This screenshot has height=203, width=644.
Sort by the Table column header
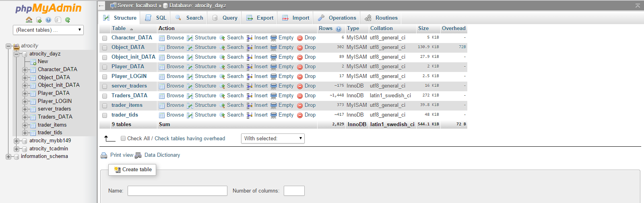click(x=119, y=29)
